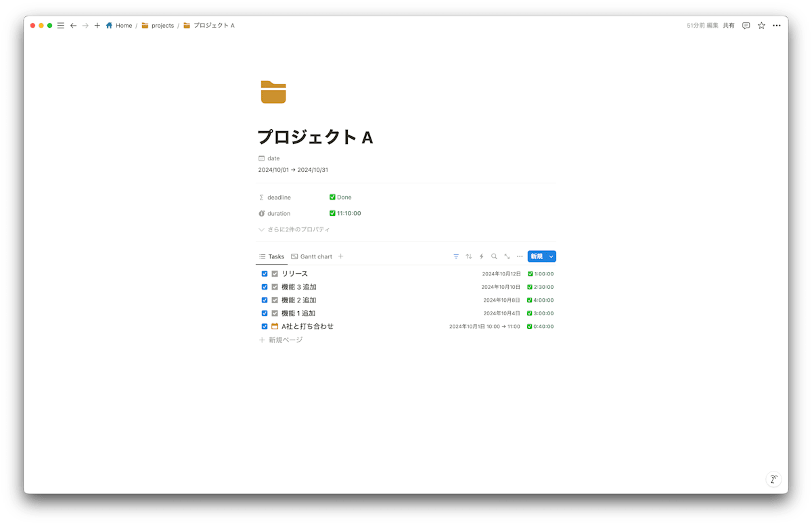Screen dimensions: 812x525
Task: Switch to the Tasks view tab
Action: point(271,256)
